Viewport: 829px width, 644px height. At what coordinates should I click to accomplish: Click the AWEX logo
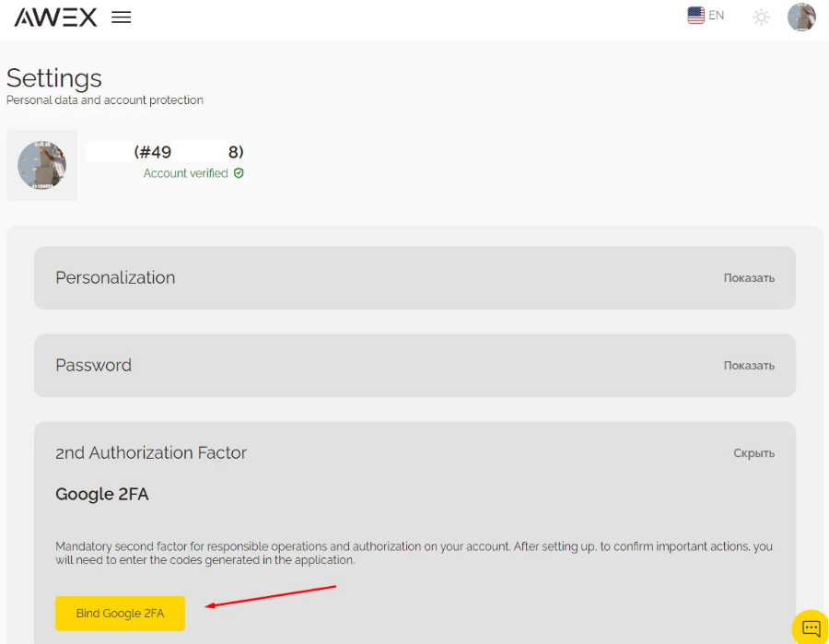coord(55,17)
